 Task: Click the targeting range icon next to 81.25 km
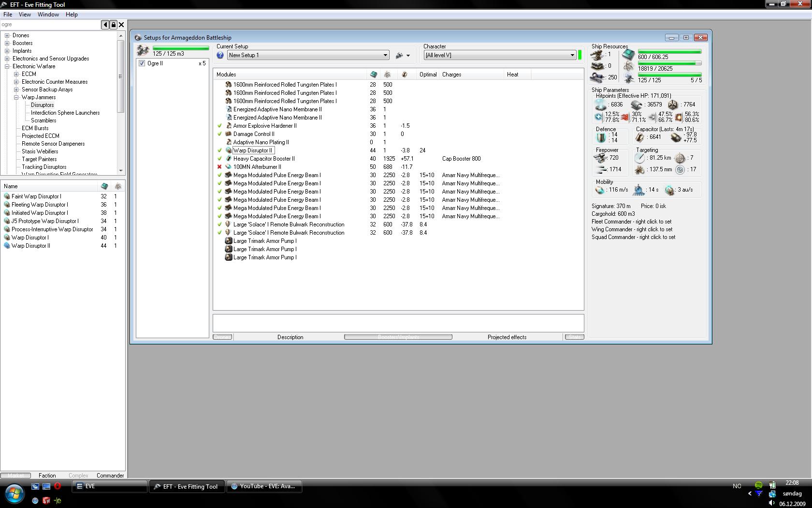click(x=640, y=158)
